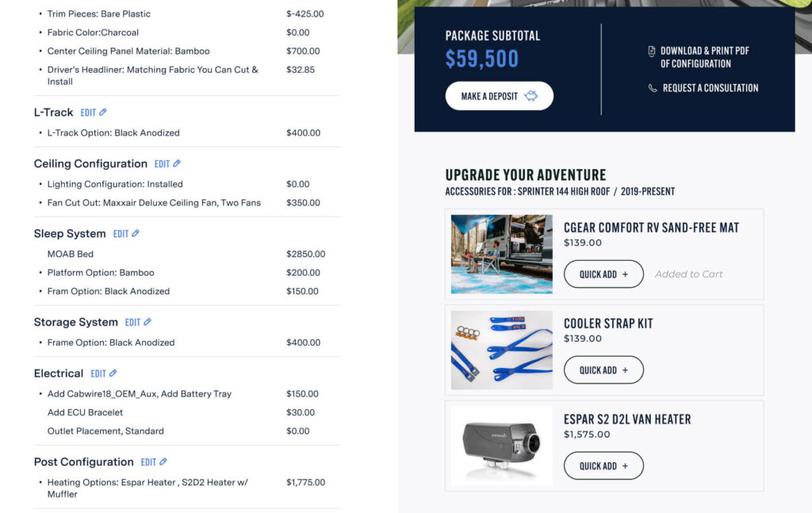812x513 pixels.
Task: Click the pencil icon next to L-Track
Action: (x=103, y=113)
